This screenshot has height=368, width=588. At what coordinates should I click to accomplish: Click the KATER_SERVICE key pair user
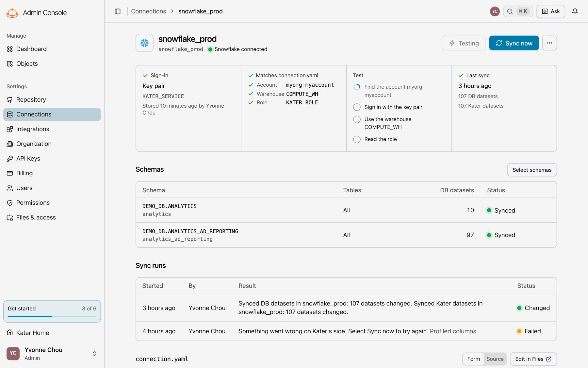click(x=163, y=96)
